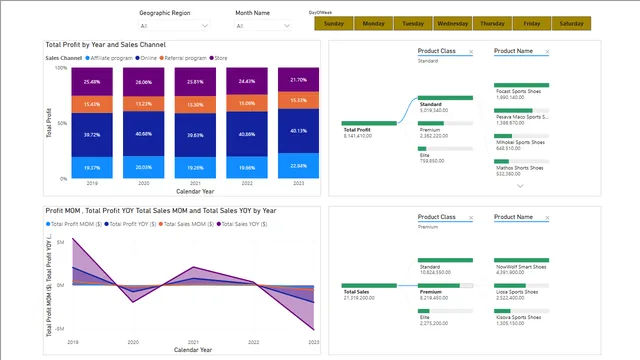Click 2020 Referral segment 13.23%
This screenshot has width=640, height=360.
tap(144, 104)
